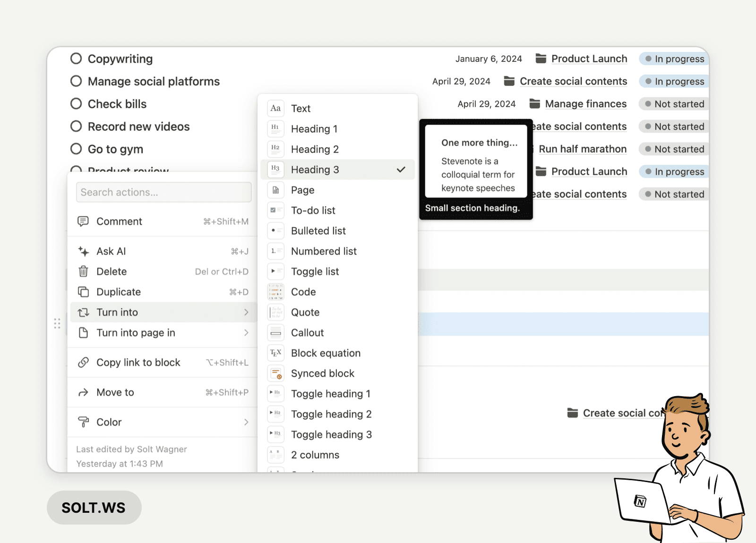Check the Go to gym circle
756x543 pixels.
pyautogui.click(x=76, y=149)
